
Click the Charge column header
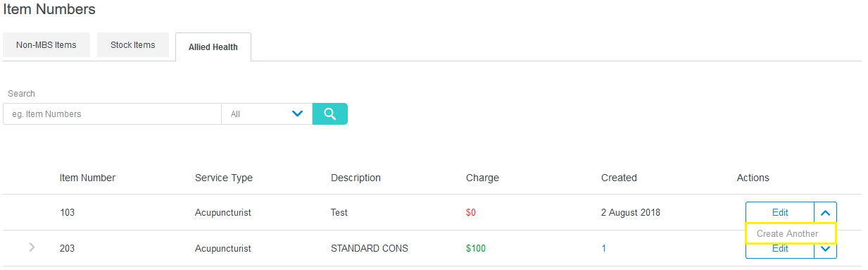[x=482, y=178]
